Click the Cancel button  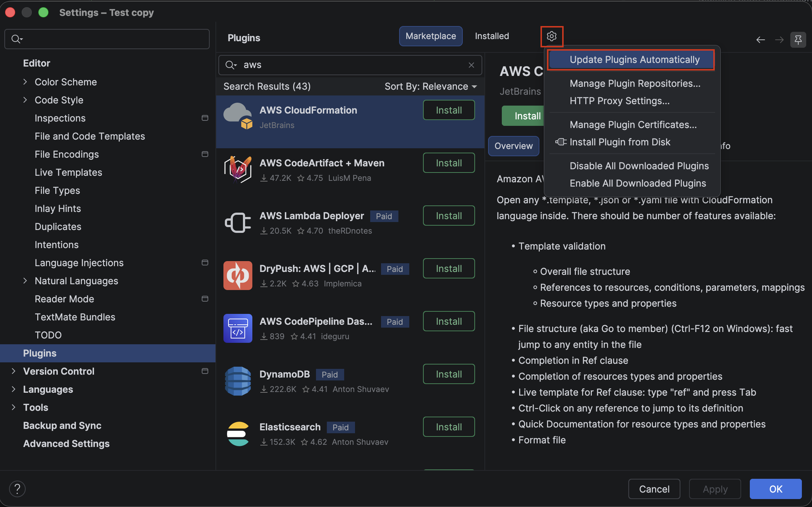pyautogui.click(x=654, y=489)
